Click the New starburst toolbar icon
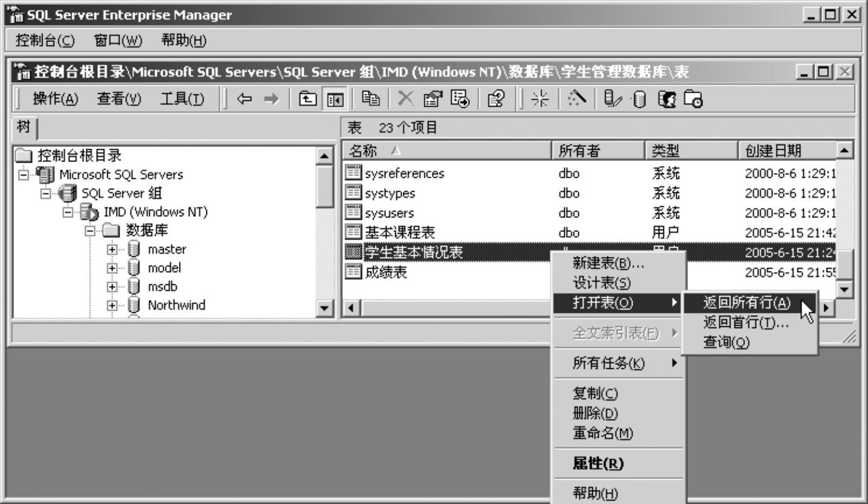 [x=540, y=99]
